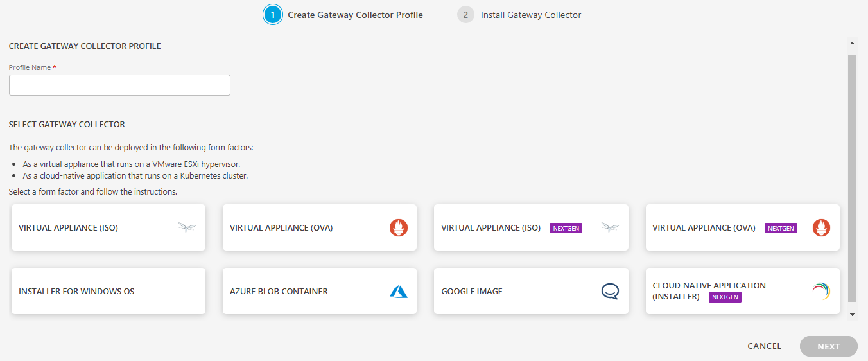Click the colorful swirl icon on the Cloud-Native Application card
The height and width of the screenshot is (361, 868).
pos(821,291)
